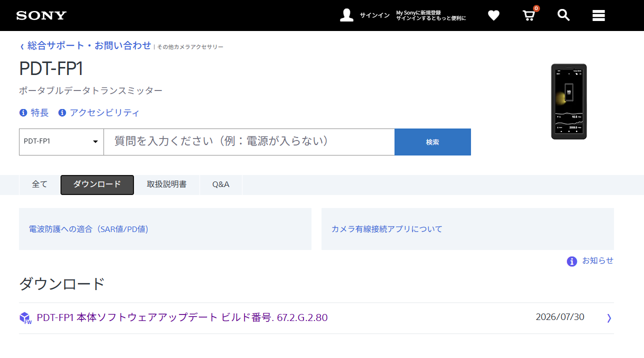
Task: Switch to the 全て tab
Action: [x=39, y=184]
